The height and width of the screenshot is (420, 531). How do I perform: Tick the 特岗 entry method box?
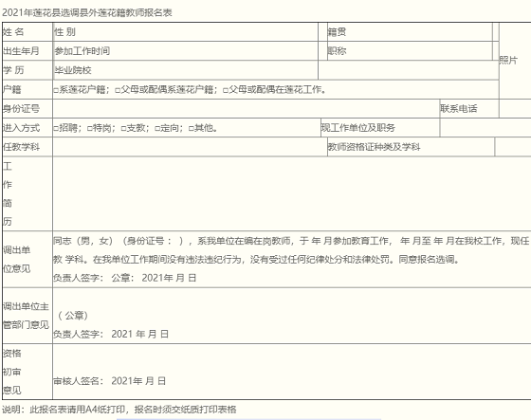[90, 129]
